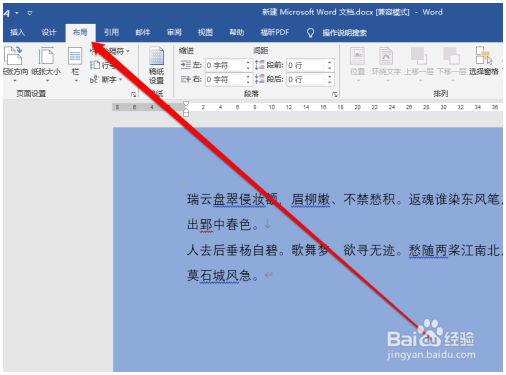Open the 段落 paragraph dialog launcher
This screenshot has height=375, width=506.
point(335,95)
